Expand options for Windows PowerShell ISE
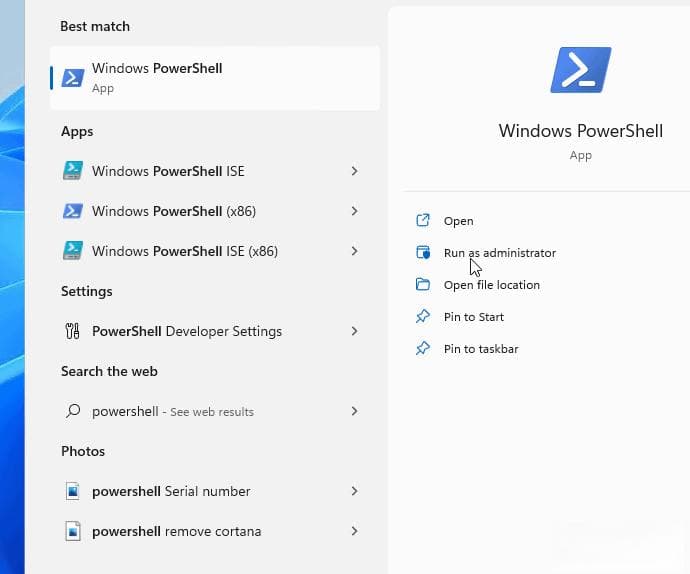The width and height of the screenshot is (690, 574). [x=354, y=171]
